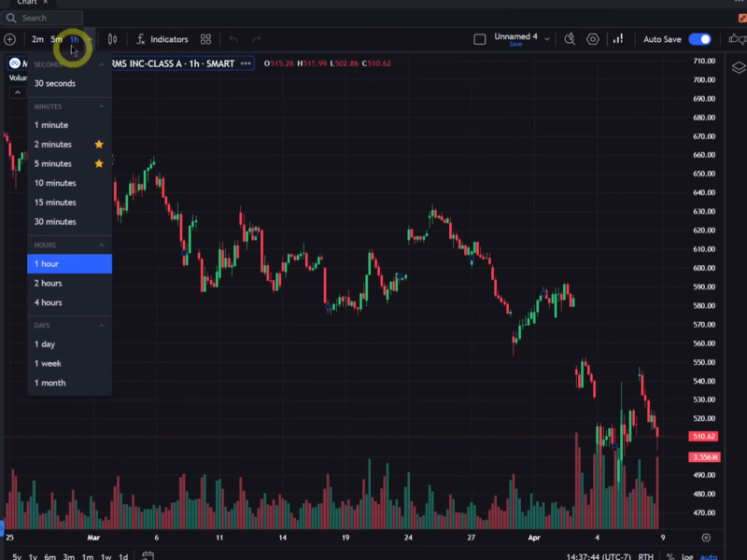Click the 510.62 current price label
The height and width of the screenshot is (560, 747).
(x=702, y=437)
